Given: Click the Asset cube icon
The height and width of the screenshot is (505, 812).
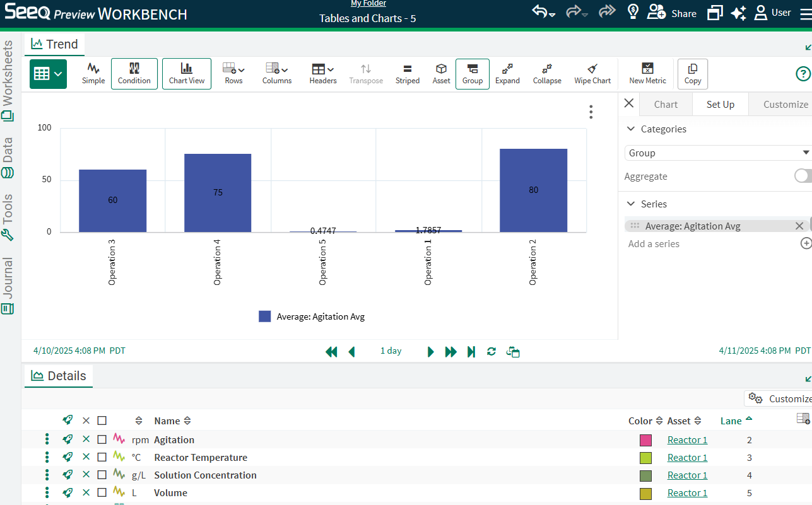Looking at the screenshot, I should [x=441, y=69].
